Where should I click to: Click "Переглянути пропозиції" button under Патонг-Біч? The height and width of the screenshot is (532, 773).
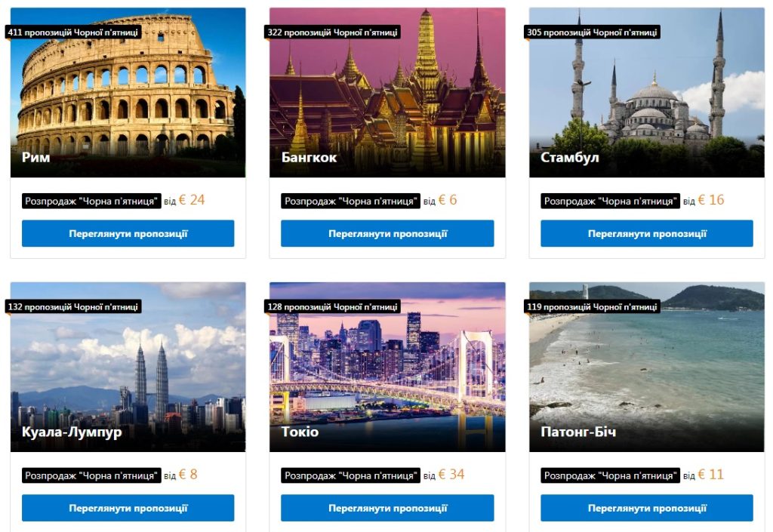coord(647,508)
